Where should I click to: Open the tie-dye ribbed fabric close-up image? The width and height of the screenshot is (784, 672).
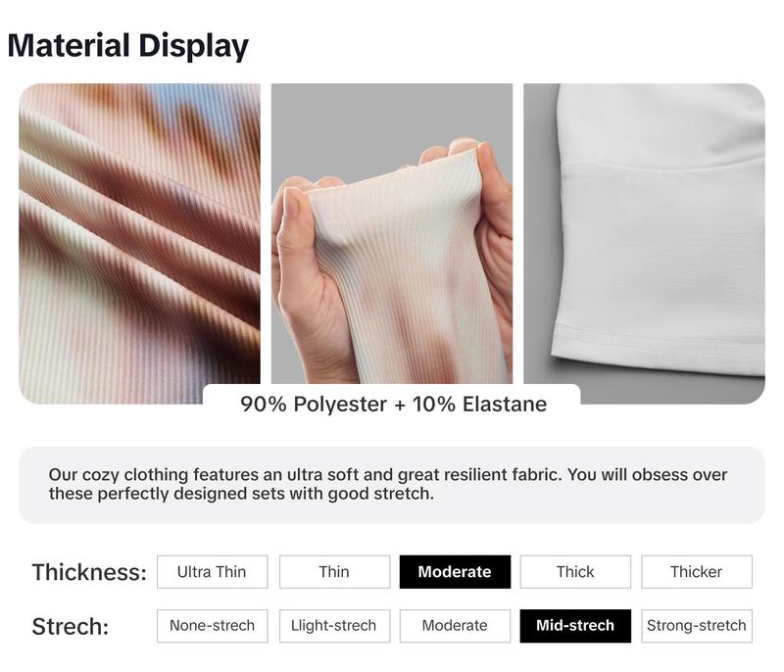pos(139,244)
